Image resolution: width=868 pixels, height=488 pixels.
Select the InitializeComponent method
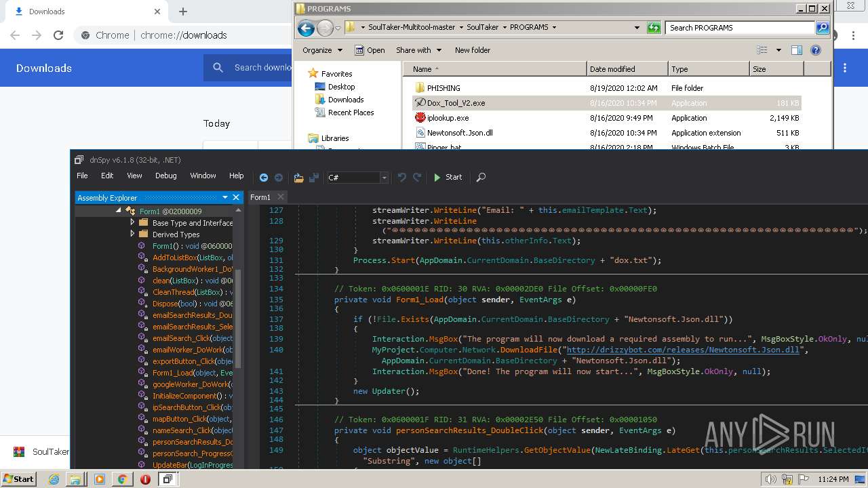tap(185, 396)
